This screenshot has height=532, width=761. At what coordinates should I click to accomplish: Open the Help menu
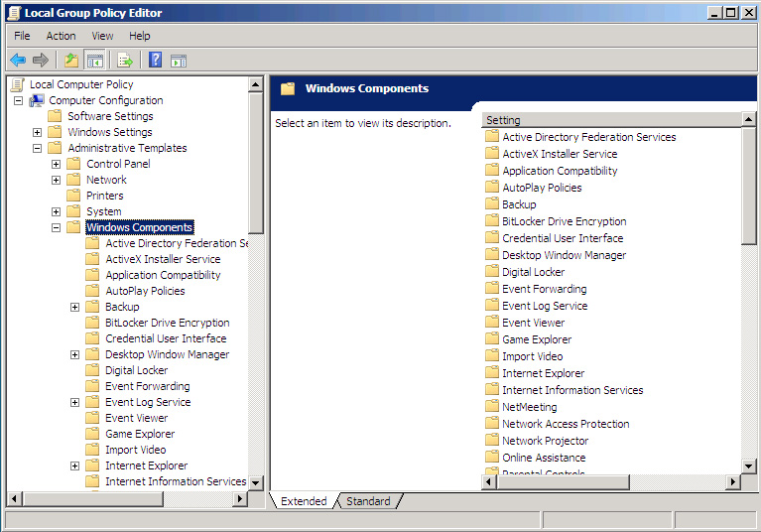click(x=139, y=36)
